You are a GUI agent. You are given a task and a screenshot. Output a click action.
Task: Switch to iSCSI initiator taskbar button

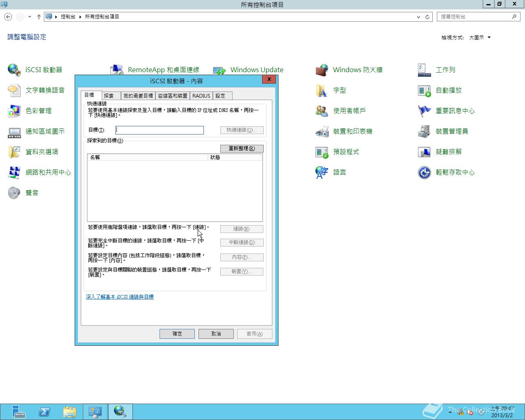pyautogui.click(x=120, y=411)
